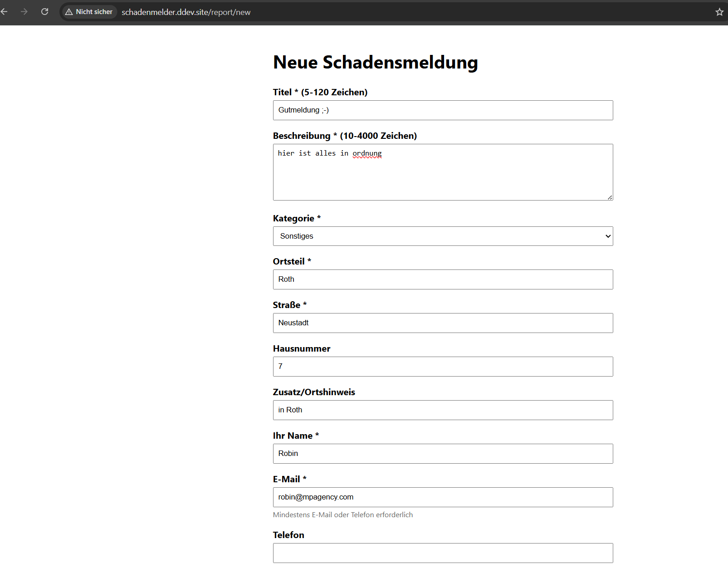This screenshot has height=573, width=728.
Task: Click the resize handle of the Beschreibung textarea
Action: (x=610, y=196)
